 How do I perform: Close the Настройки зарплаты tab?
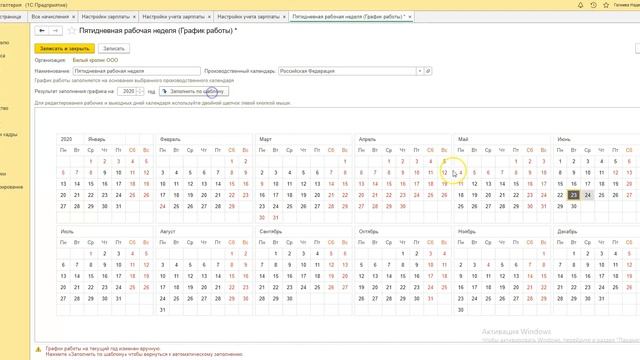[x=134, y=17]
